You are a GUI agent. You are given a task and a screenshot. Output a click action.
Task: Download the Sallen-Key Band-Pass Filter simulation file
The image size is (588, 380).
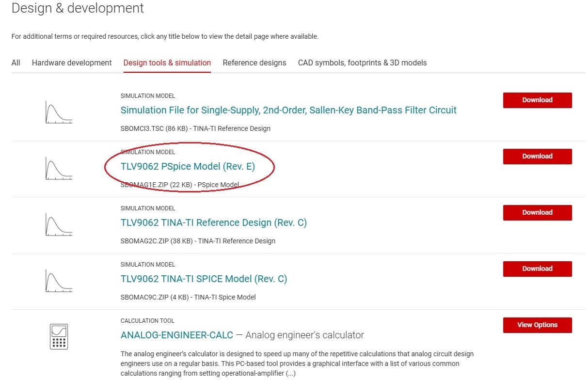point(538,100)
